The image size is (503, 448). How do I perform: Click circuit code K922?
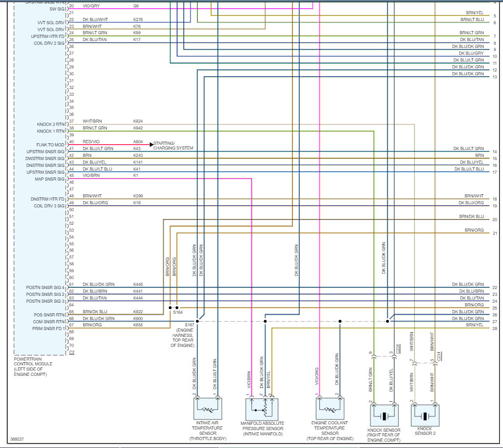point(138,312)
